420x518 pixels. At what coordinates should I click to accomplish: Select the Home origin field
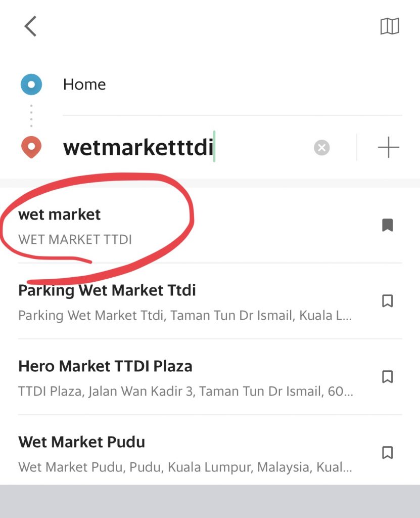tap(232, 84)
